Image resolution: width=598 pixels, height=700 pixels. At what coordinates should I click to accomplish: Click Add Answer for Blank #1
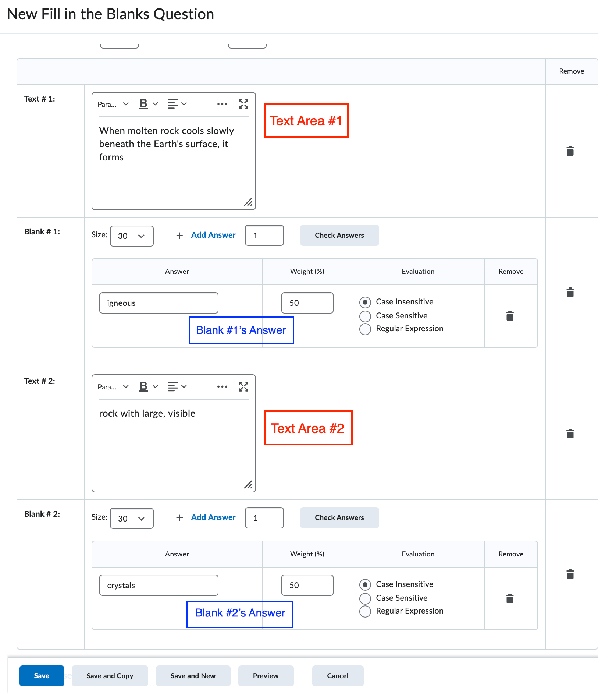point(213,235)
